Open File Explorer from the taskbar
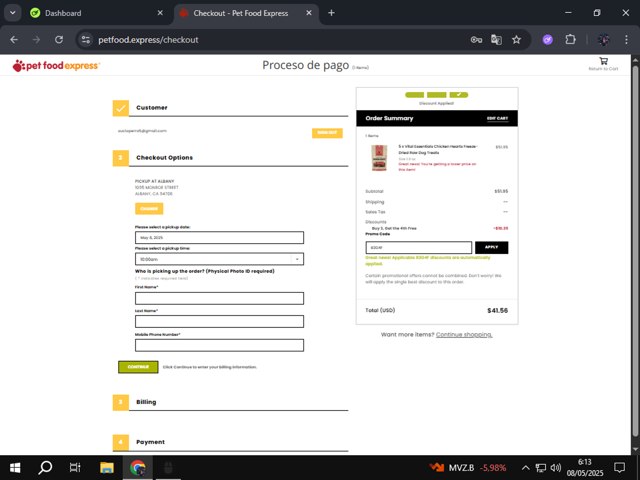Image resolution: width=640 pixels, height=480 pixels. tap(107, 467)
